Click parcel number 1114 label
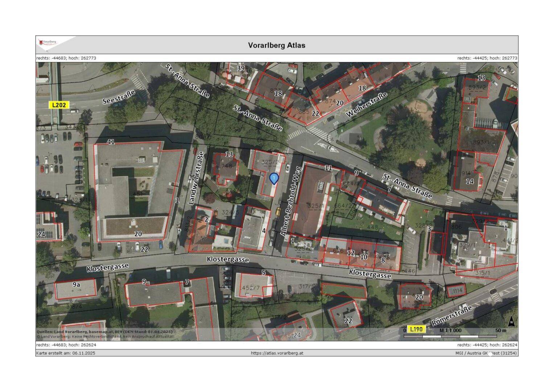 click(x=457, y=290)
